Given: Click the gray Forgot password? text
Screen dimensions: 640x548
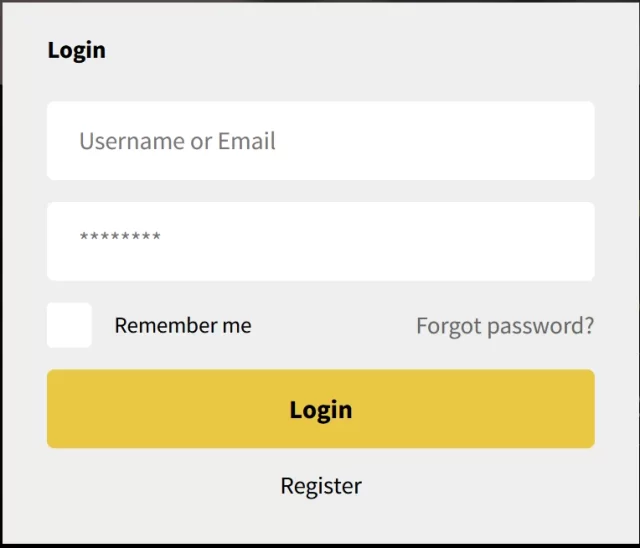Looking at the screenshot, I should pos(505,326).
